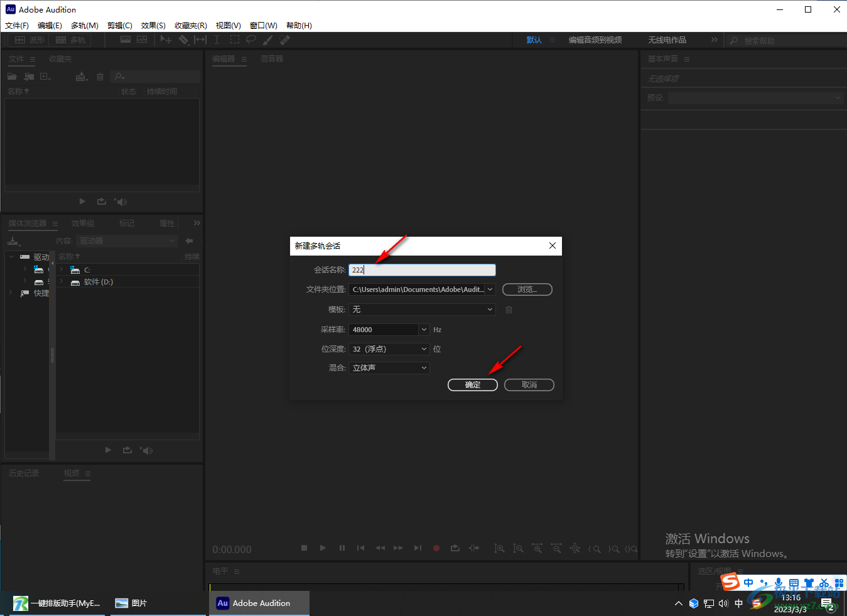Click the session name (会话名称) input field
The height and width of the screenshot is (616, 847).
pos(422,270)
